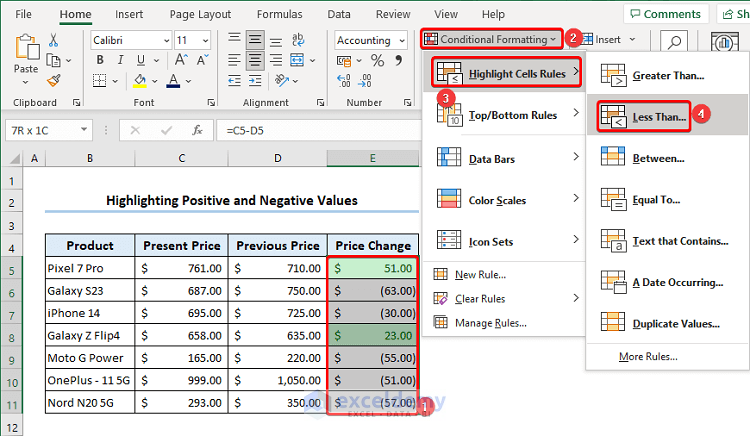Screen dimensions: 750x436
Task: Click the Merge & Center icon
Action: [x=297, y=60]
